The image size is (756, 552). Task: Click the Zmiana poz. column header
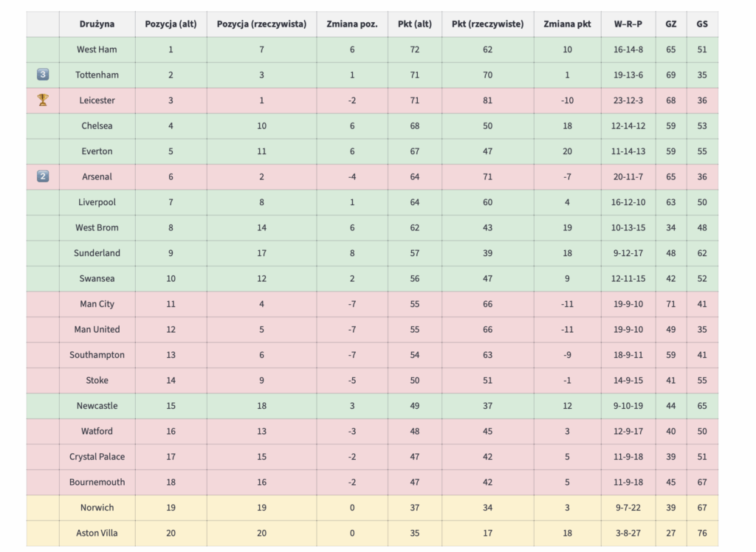point(351,24)
